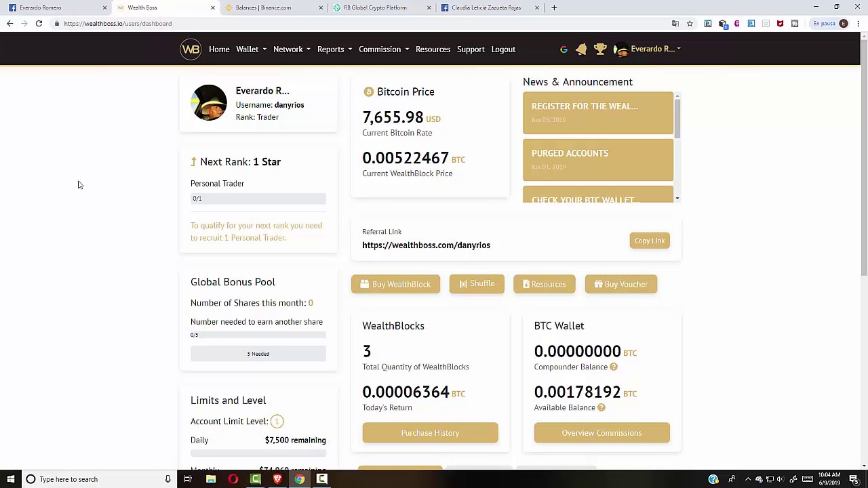Click the Available Balance help icon
The height and width of the screenshot is (488, 868).
[x=601, y=407]
